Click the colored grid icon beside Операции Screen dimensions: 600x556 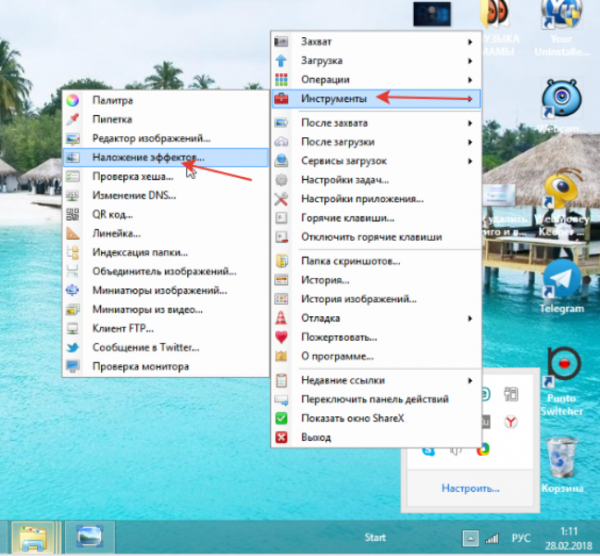coord(281,80)
